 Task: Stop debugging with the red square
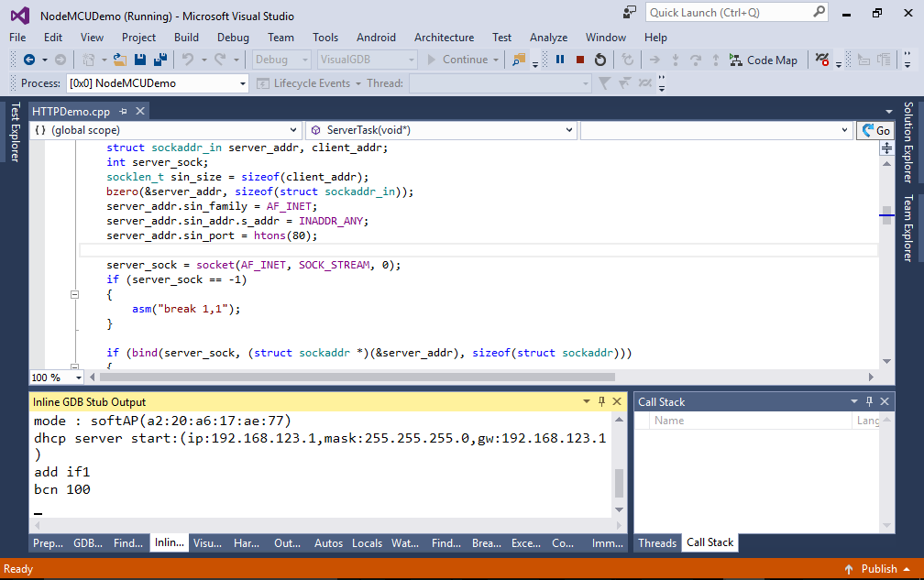click(580, 60)
